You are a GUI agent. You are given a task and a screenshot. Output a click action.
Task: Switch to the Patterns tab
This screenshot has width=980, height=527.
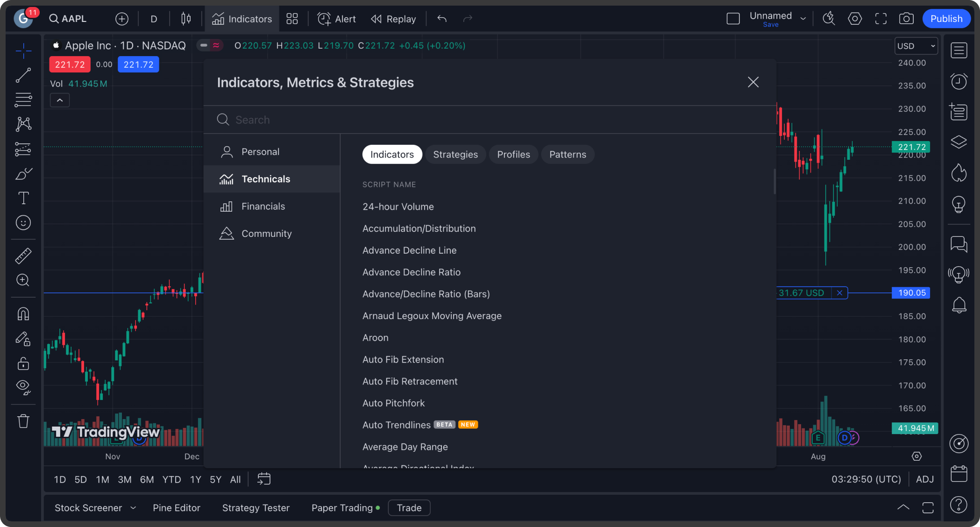point(568,155)
